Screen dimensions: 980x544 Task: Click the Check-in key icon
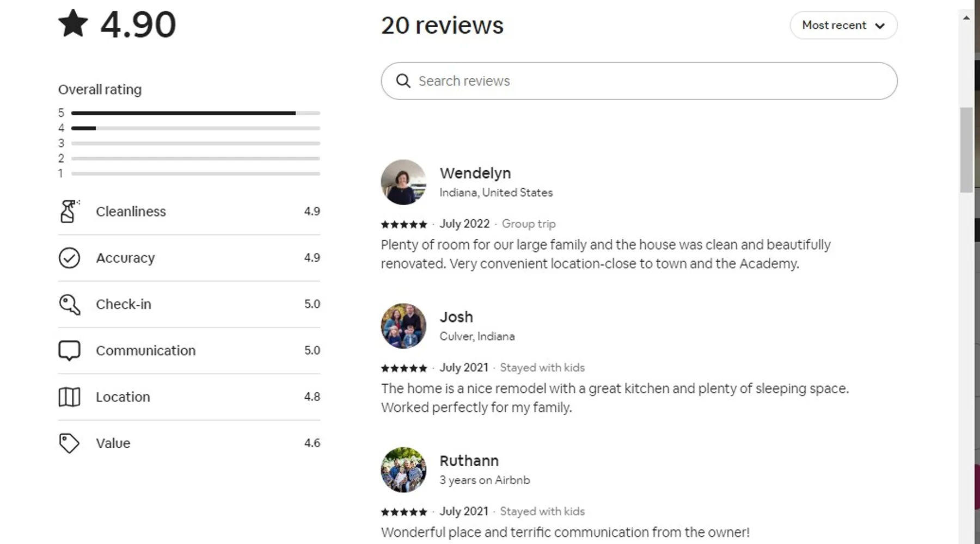click(69, 304)
